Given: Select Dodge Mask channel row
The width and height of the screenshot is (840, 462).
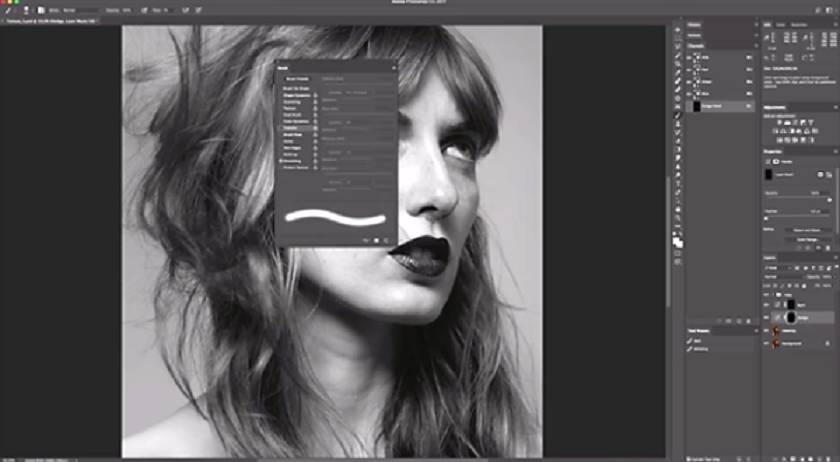Looking at the screenshot, I should pos(721,106).
